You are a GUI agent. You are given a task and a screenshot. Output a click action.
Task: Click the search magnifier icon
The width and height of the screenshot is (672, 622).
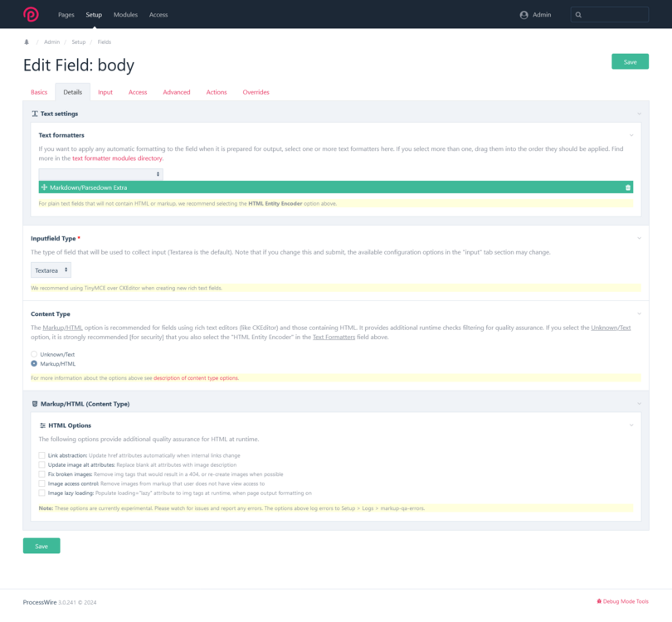(579, 15)
